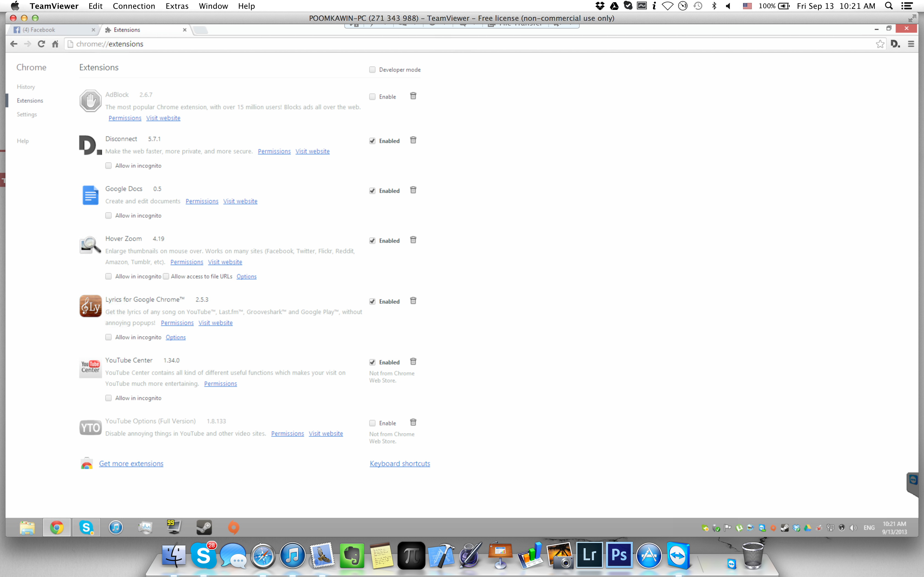Enable Developer mode checkbox

[x=372, y=70]
